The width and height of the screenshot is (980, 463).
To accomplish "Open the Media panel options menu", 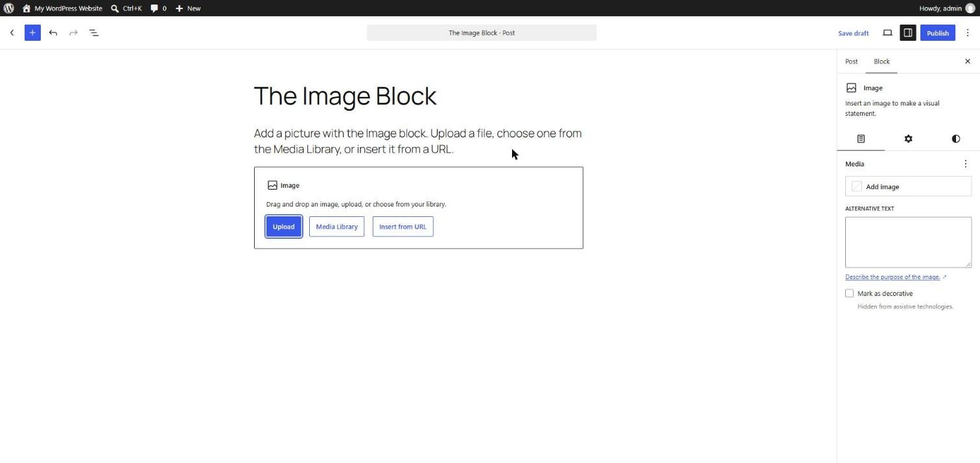I will coord(965,164).
